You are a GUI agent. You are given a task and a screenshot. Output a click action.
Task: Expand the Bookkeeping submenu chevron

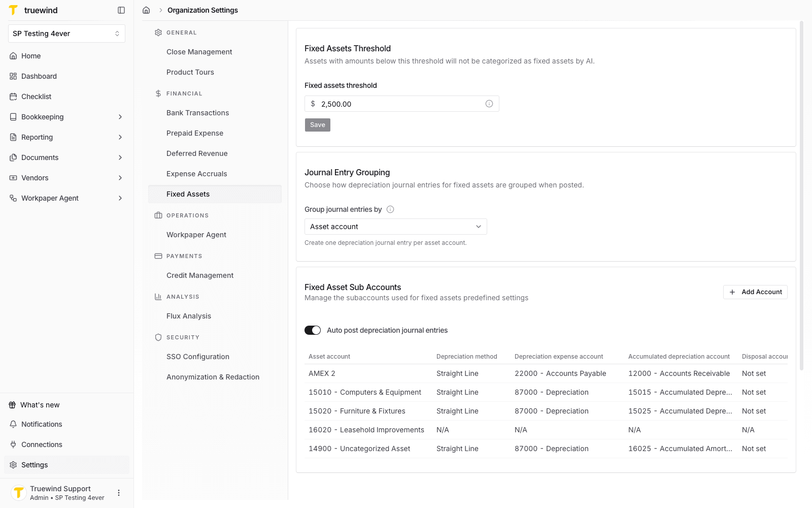click(x=120, y=117)
